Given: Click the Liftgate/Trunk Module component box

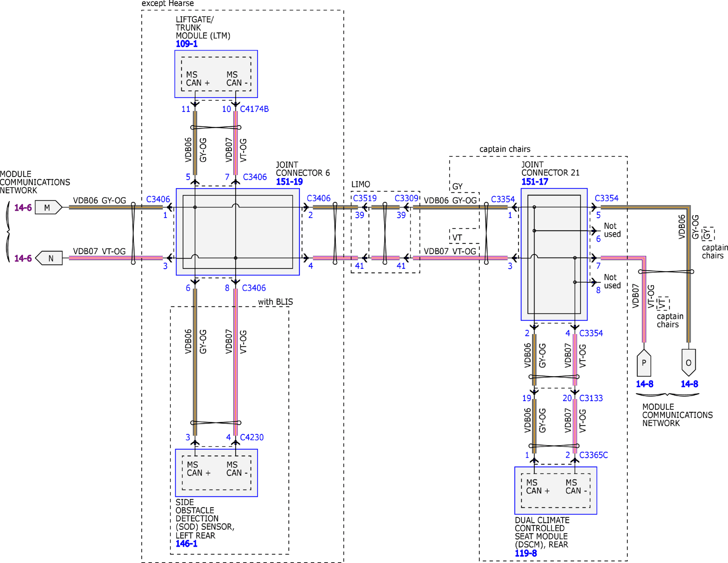Looking at the screenshot, I should (x=216, y=74).
